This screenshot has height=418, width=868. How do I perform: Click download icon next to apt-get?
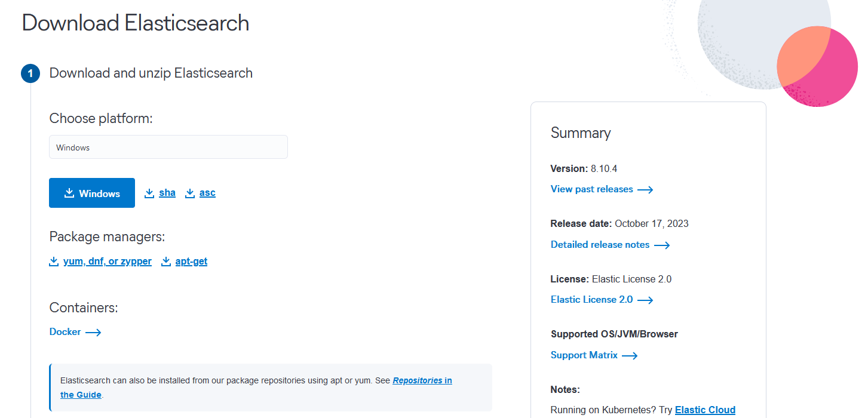click(166, 261)
